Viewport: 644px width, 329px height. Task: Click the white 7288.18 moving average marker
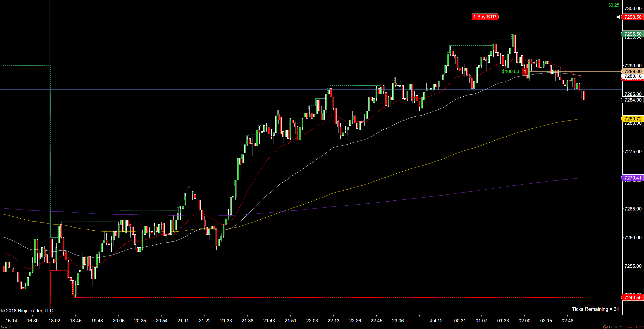(632, 76)
